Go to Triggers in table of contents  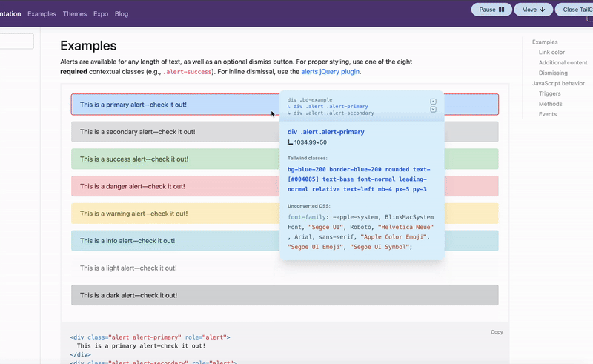pos(549,94)
